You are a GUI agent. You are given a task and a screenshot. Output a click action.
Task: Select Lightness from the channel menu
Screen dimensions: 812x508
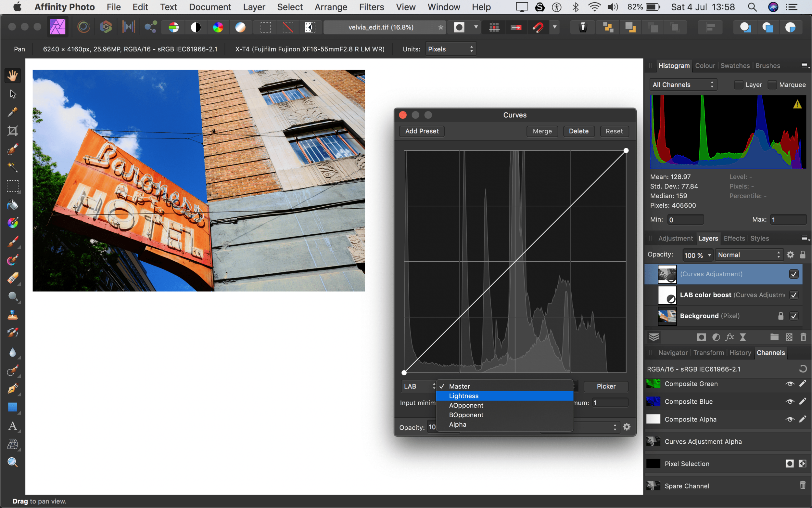pyautogui.click(x=463, y=396)
